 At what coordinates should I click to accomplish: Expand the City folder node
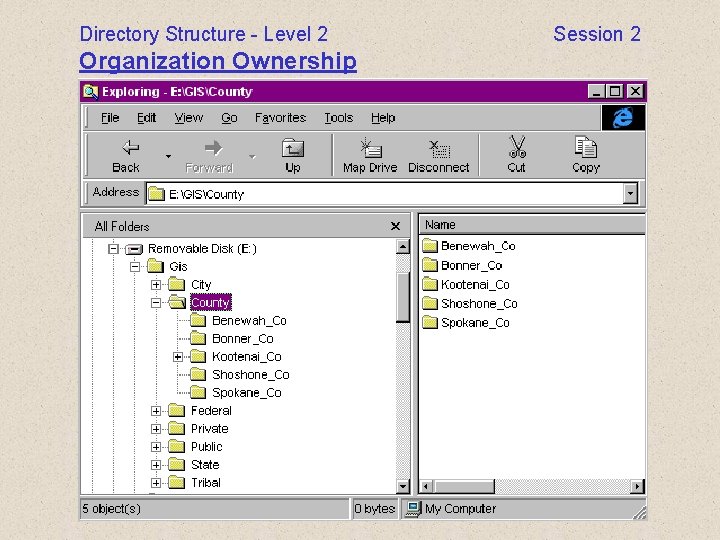pyautogui.click(x=156, y=285)
